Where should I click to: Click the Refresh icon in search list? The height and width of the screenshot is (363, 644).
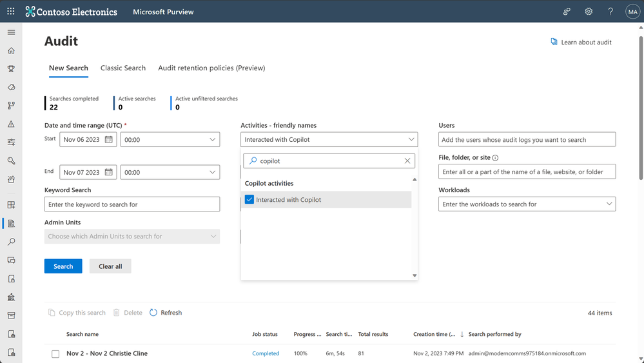pyautogui.click(x=153, y=313)
